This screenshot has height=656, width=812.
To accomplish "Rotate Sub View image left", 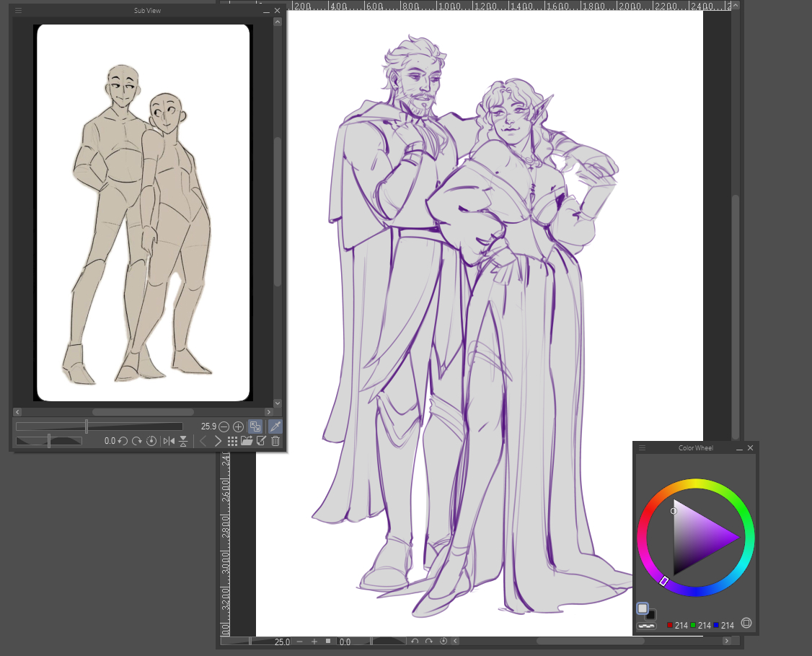I will tap(123, 441).
